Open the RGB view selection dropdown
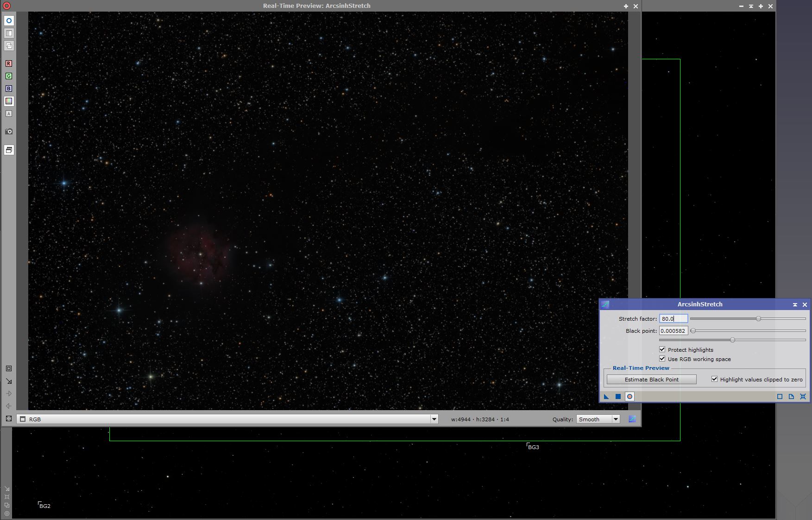Screen dimensions: 812x520 click(x=434, y=419)
